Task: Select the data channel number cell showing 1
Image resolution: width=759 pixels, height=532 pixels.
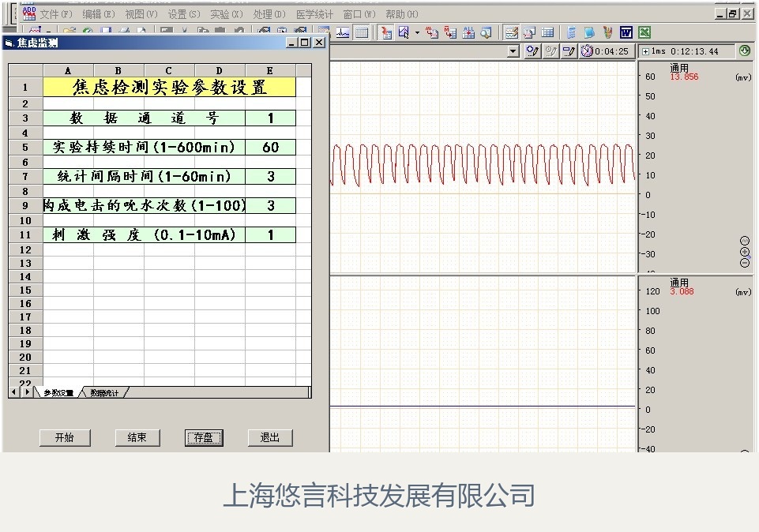Action: click(271, 118)
